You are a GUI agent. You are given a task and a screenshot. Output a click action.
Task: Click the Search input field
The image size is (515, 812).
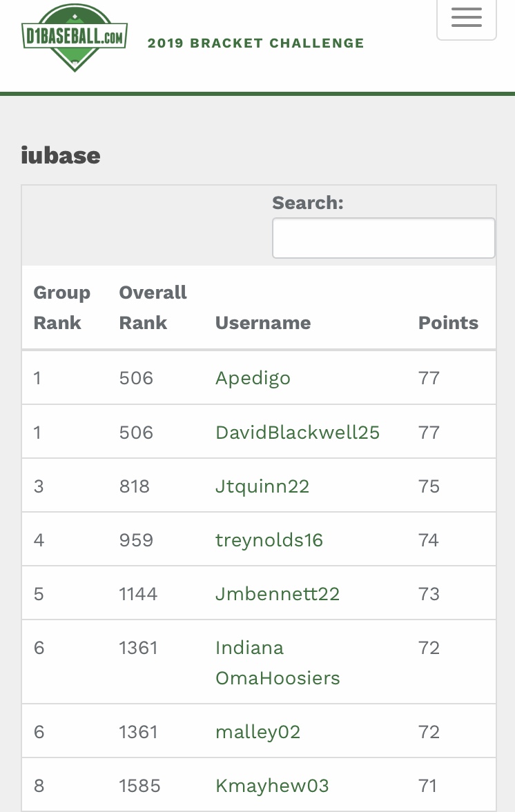pos(383,237)
